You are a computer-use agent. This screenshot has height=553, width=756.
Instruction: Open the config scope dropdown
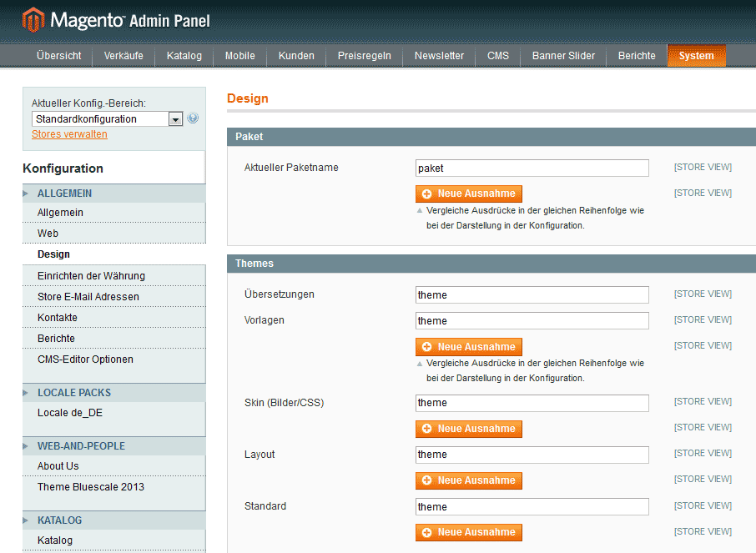click(x=175, y=119)
